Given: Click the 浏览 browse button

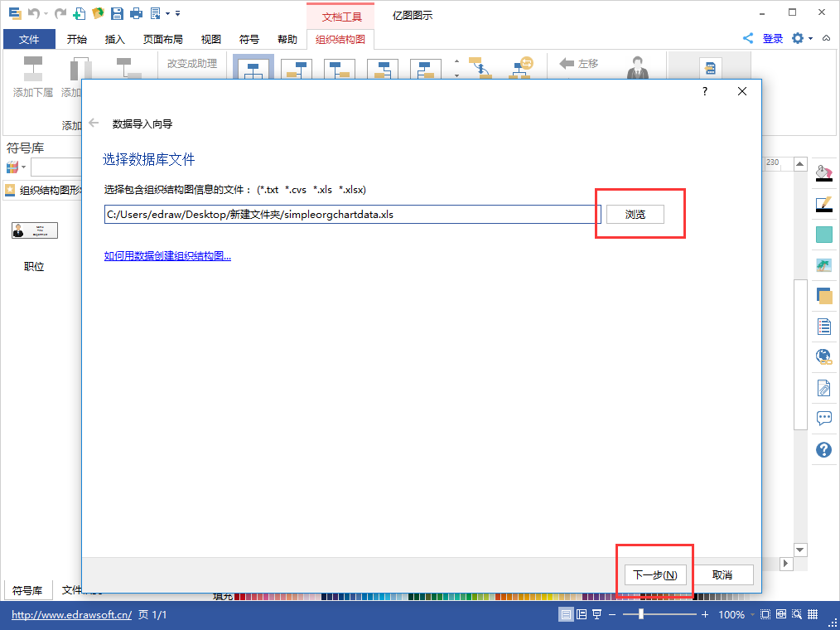Looking at the screenshot, I should (635, 215).
